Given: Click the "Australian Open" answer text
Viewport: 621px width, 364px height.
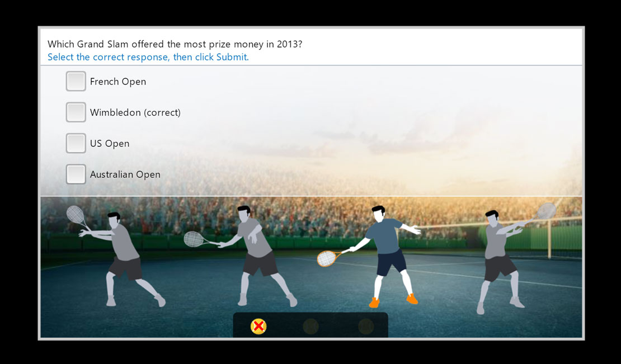Looking at the screenshot, I should (125, 174).
